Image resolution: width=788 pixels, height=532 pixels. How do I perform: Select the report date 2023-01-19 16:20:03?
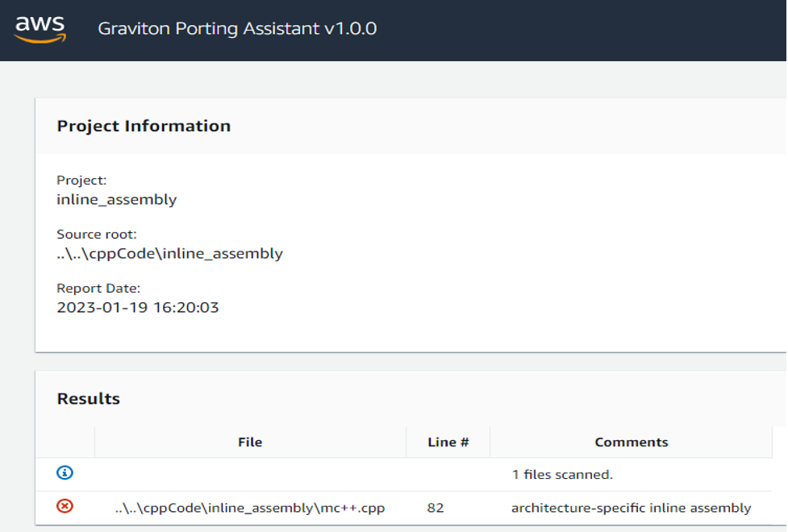[x=138, y=307]
